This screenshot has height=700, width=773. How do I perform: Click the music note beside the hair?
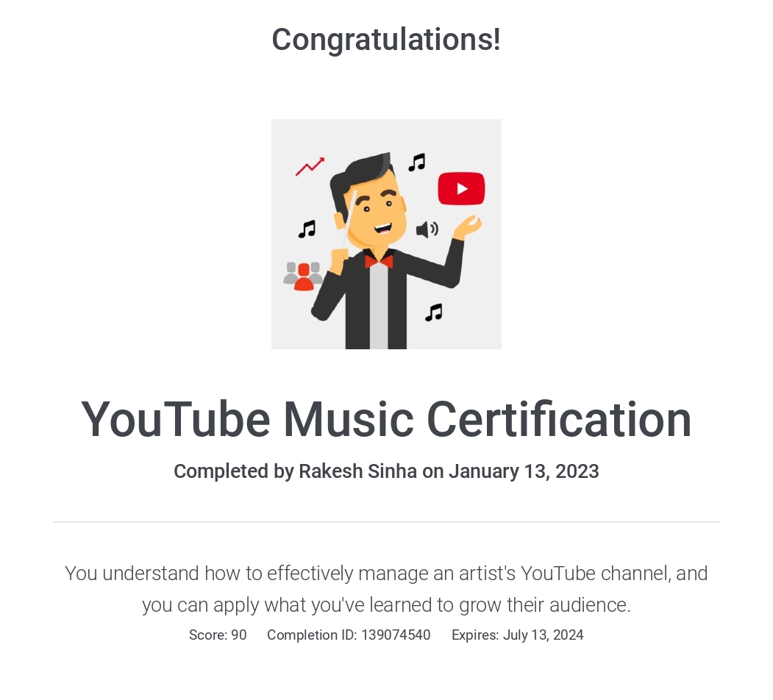417,162
